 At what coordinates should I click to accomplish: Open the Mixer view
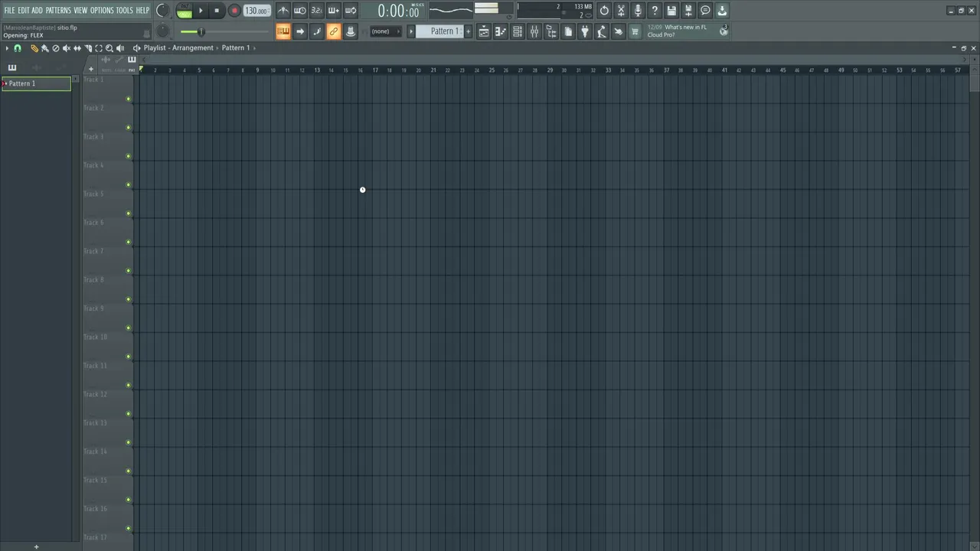click(x=534, y=31)
